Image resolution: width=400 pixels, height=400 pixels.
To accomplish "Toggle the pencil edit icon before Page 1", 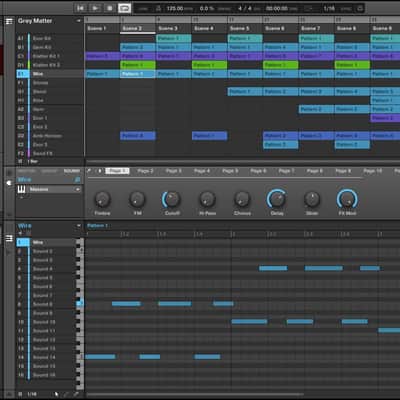I will click(89, 171).
